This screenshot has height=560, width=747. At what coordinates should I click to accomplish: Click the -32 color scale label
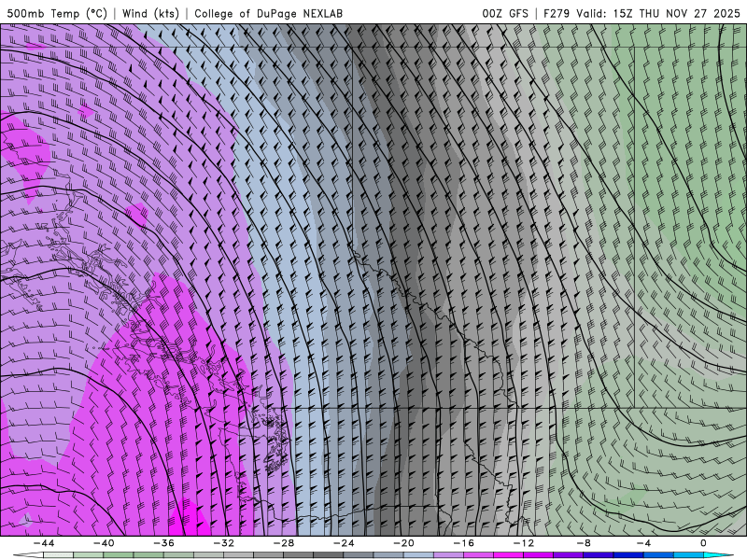pos(224,543)
